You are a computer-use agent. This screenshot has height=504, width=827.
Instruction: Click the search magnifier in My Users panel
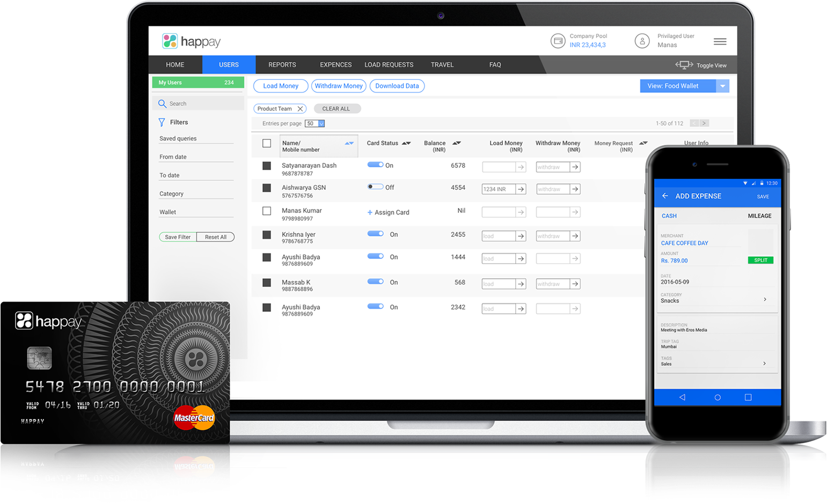(x=163, y=103)
